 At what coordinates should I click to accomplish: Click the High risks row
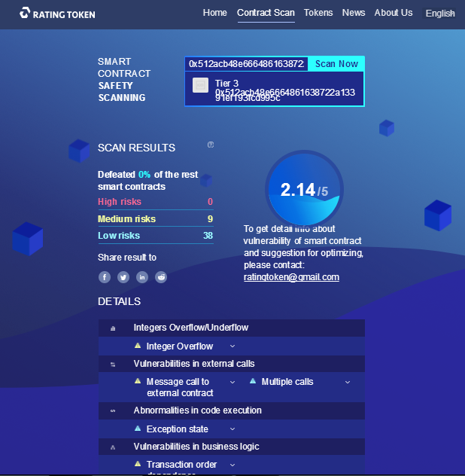coord(156,202)
